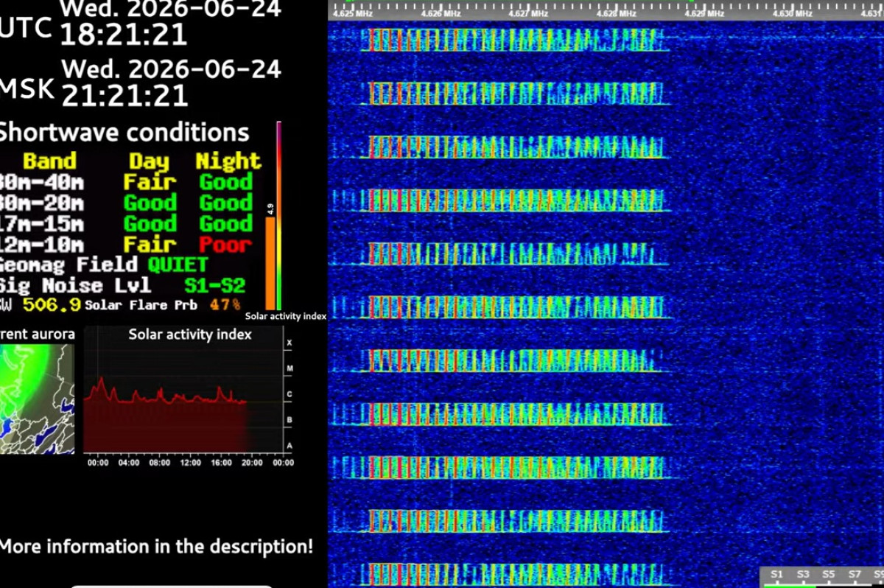Screen dimensions: 884x588
Task: Click the Solar activity index chart title
Action: click(190, 335)
